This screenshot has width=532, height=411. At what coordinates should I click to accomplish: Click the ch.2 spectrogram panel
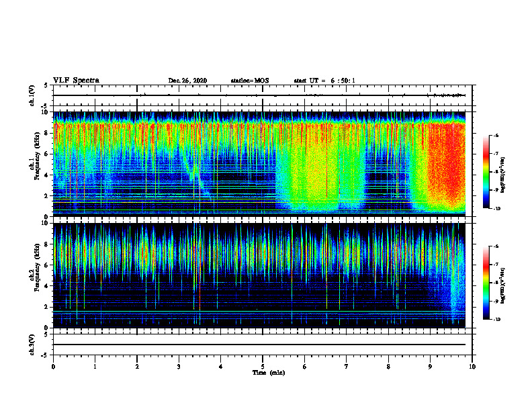(259, 275)
